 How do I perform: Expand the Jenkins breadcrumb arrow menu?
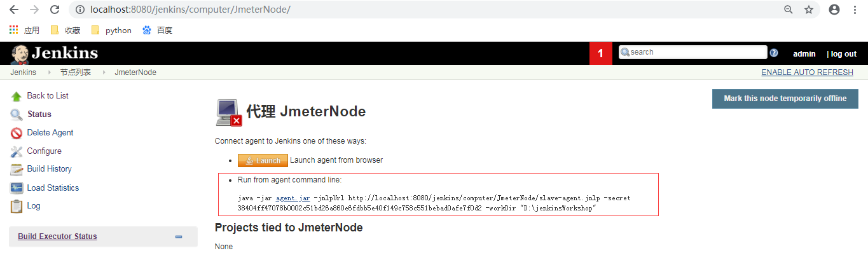49,72
